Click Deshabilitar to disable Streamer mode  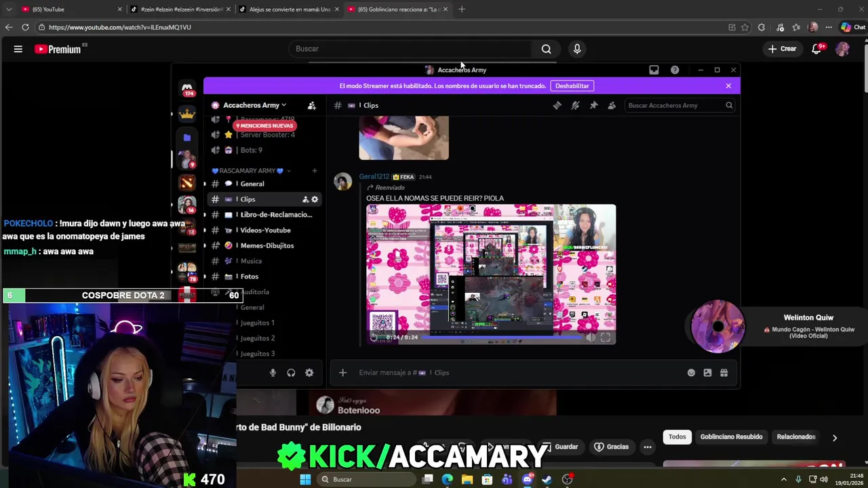(572, 85)
